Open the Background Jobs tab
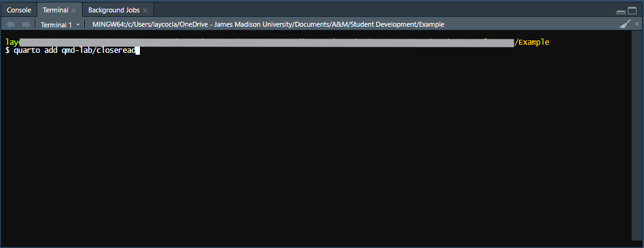Image resolution: width=644 pixels, height=248 pixels. point(114,10)
